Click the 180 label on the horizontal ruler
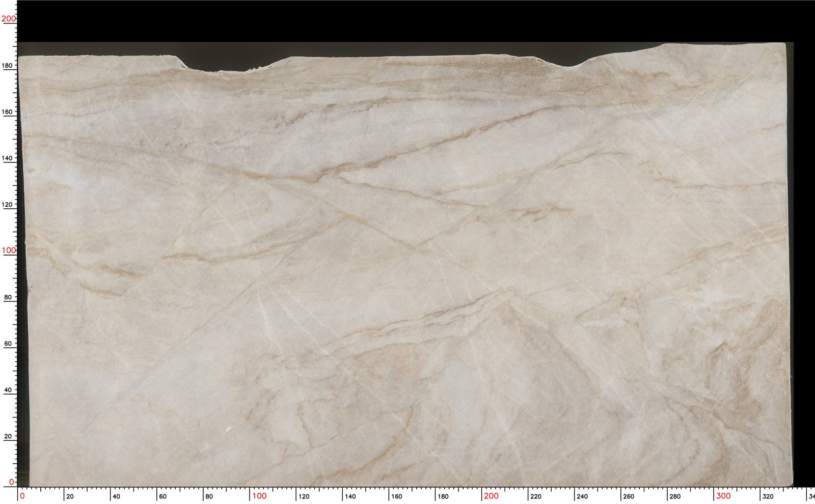 point(443,496)
